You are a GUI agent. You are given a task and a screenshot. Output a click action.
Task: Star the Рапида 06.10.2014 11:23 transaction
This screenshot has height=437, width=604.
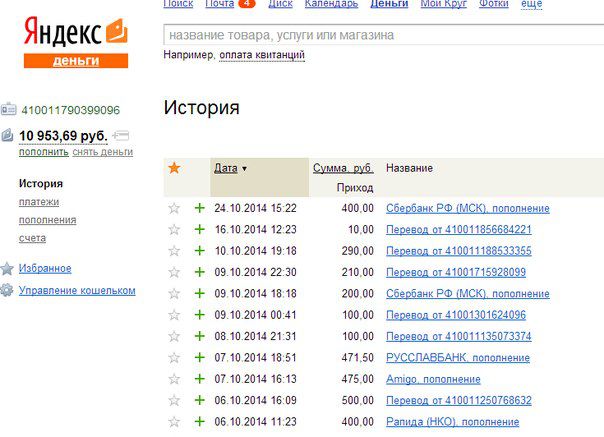174,422
